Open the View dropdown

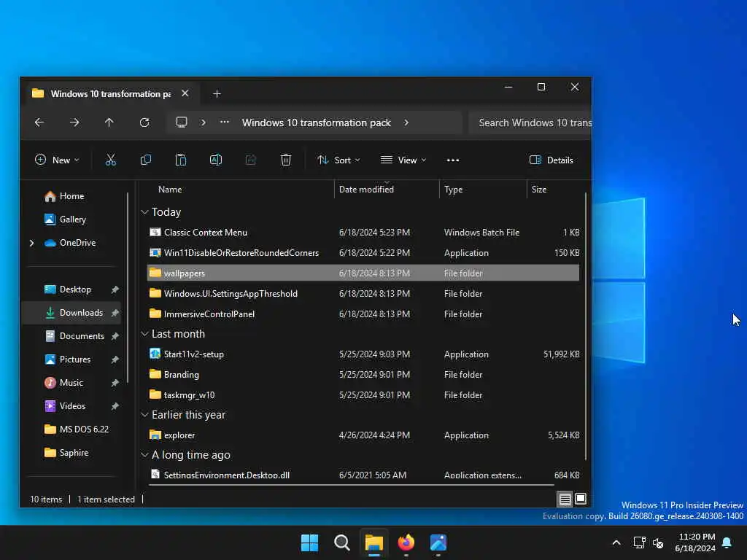coord(403,160)
